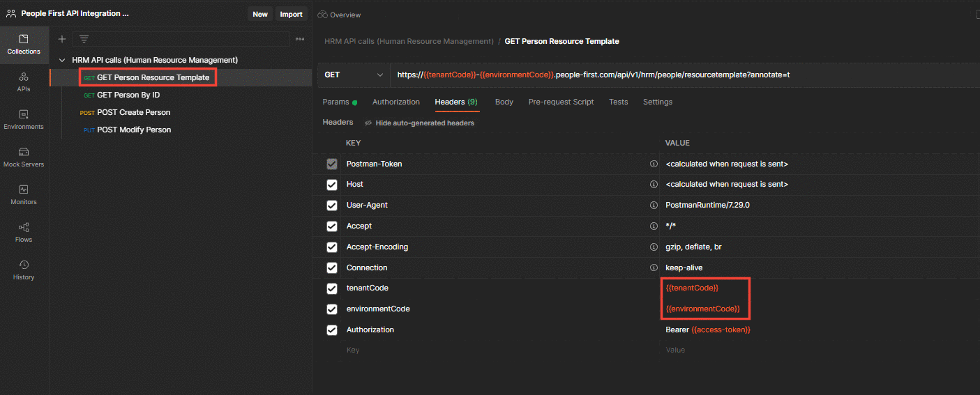The image size is (980, 395).
Task: Click the filter icon in collections search
Action: click(84, 39)
